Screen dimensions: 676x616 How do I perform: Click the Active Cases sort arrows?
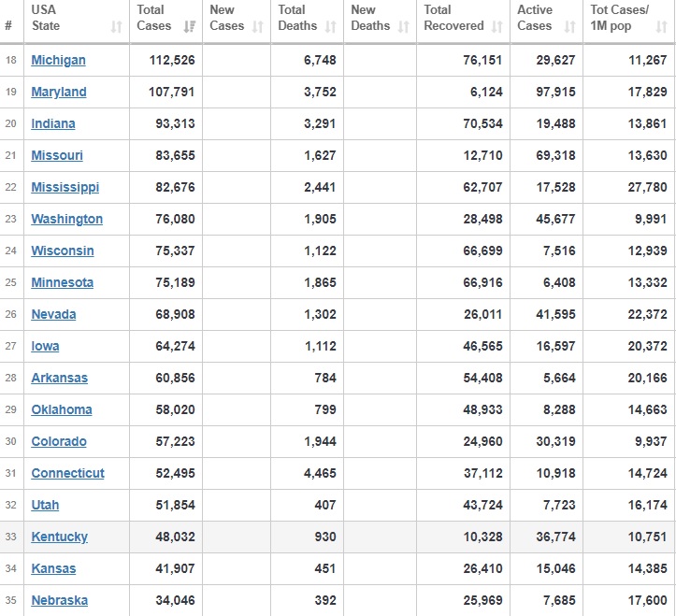569,27
